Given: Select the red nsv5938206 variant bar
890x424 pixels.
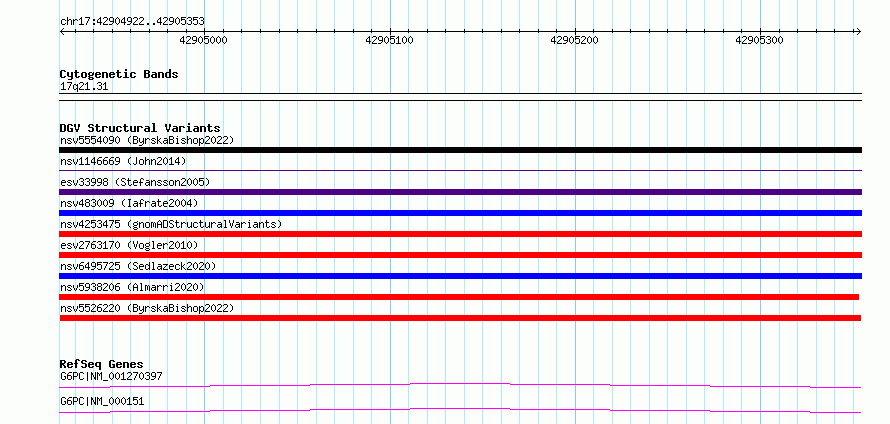Looking at the screenshot, I should 459,297.
